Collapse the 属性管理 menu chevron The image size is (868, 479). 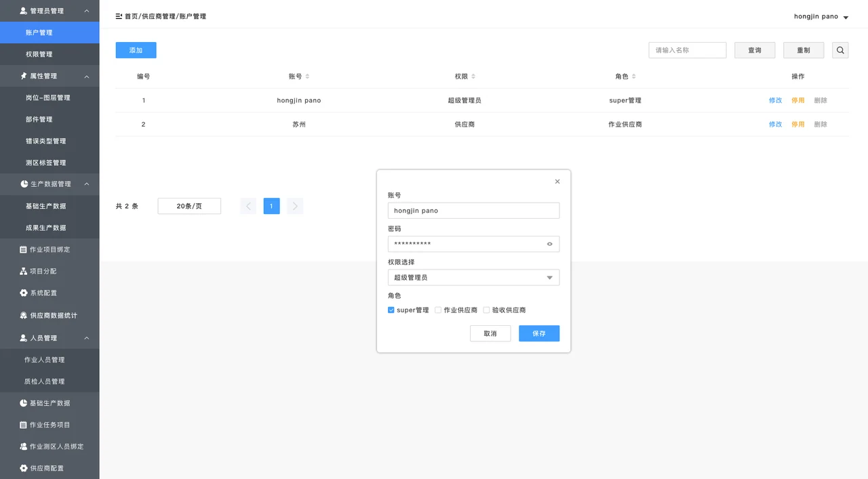click(x=87, y=77)
